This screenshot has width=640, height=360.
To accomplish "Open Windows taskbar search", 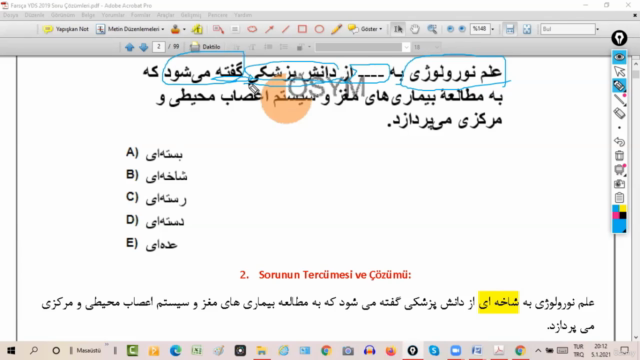I will coord(34,351).
